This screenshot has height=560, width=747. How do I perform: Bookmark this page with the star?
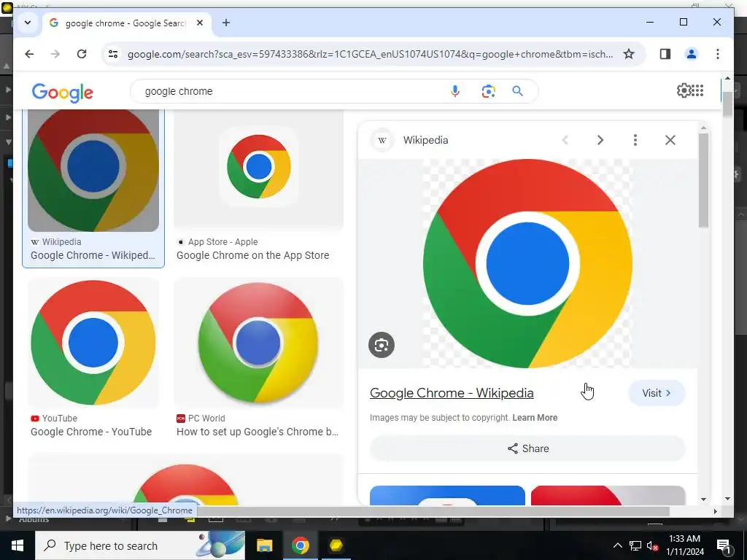click(629, 54)
